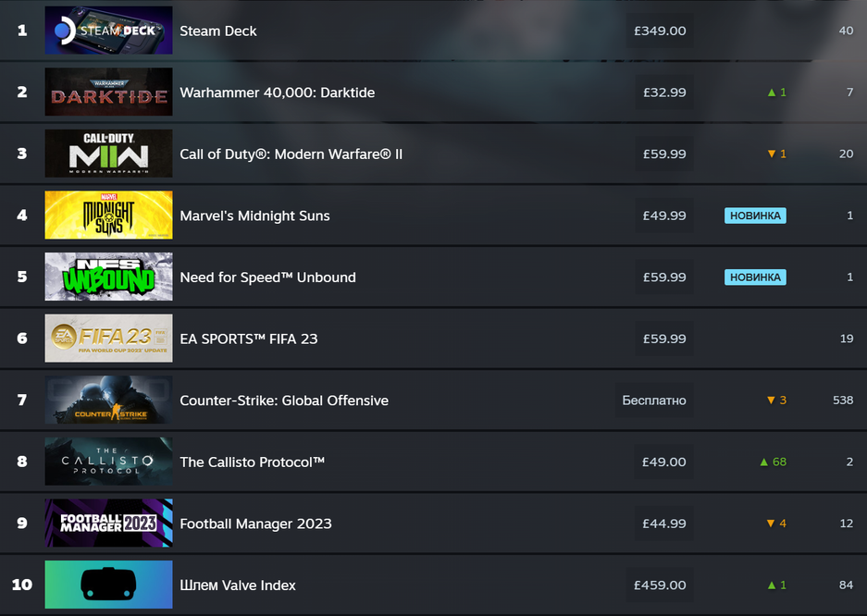Click weeks count 538 for Counter-Strike
This screenshot has width=867, height=616.
click(843, 400)
